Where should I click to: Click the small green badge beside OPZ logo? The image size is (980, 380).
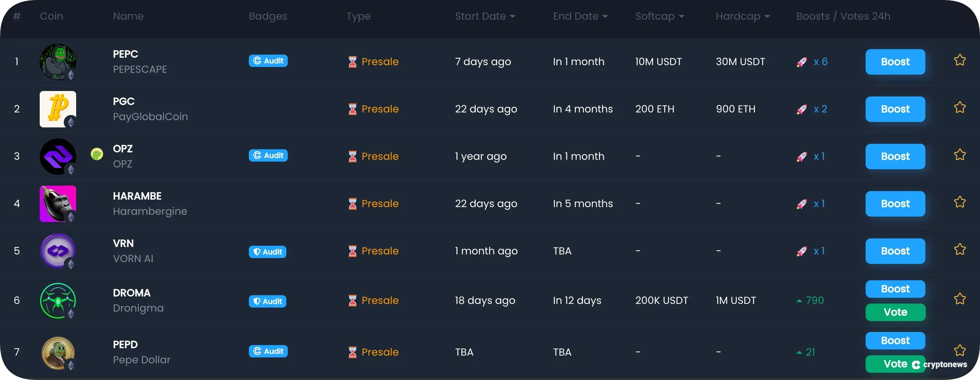97,154
